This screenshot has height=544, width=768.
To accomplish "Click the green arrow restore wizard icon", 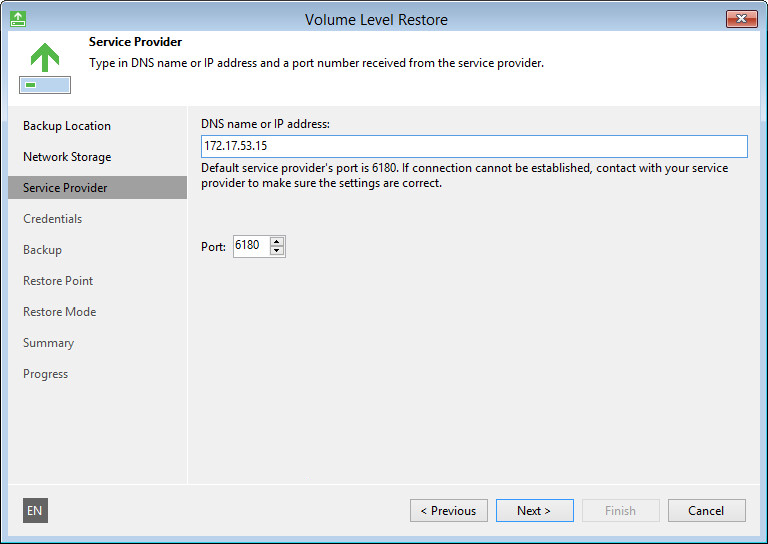I will click(44, 66).
